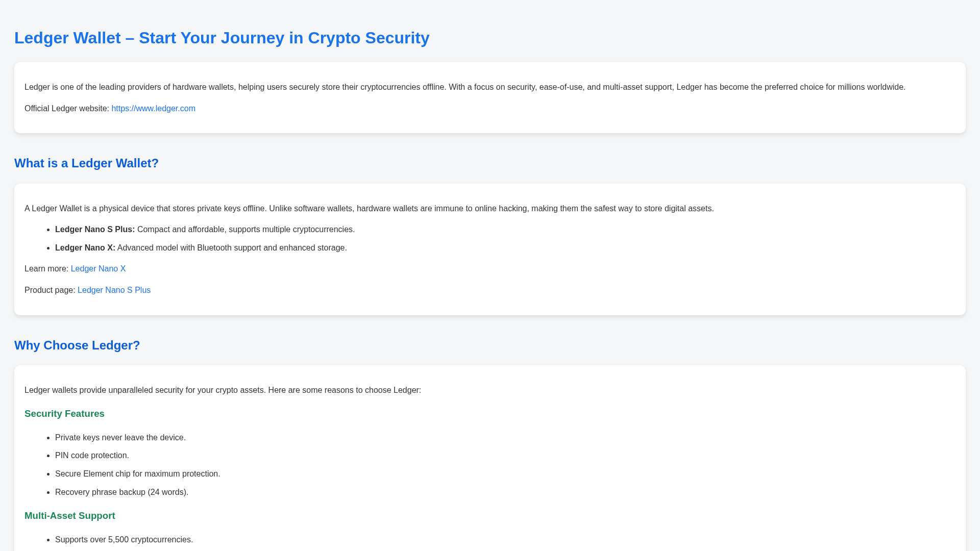The width and height of the screenshot is (980, 551).
Task: Open the Ledger Nano X link
Action: [x=98, y=268]
